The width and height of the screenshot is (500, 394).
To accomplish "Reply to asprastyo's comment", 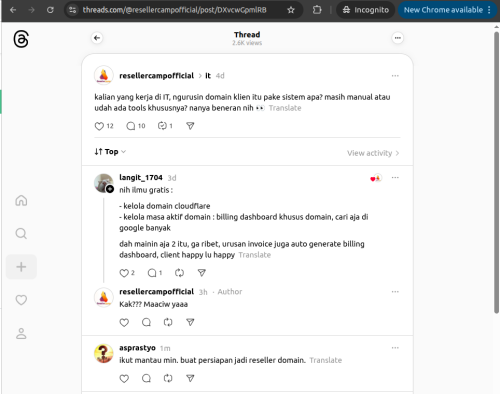I will pos(146,378).
